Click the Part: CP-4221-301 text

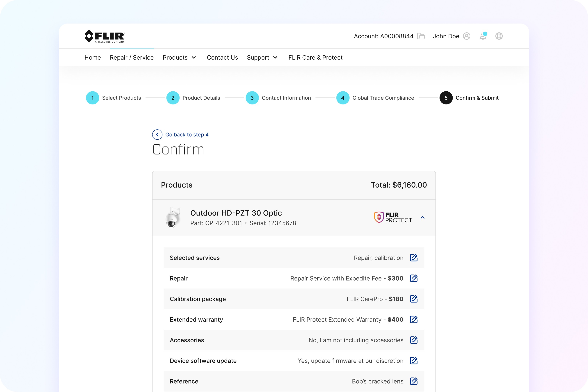pos(216,223)
